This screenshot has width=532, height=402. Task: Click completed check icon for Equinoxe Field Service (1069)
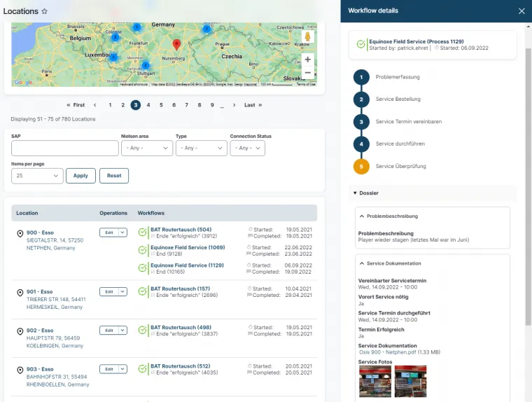tap(143, 250)
